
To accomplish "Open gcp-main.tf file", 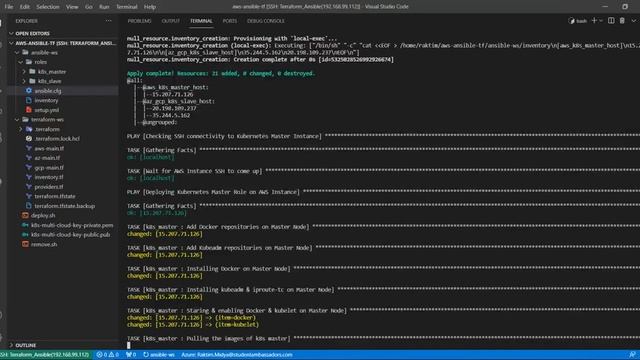I will tap(49, 168).
